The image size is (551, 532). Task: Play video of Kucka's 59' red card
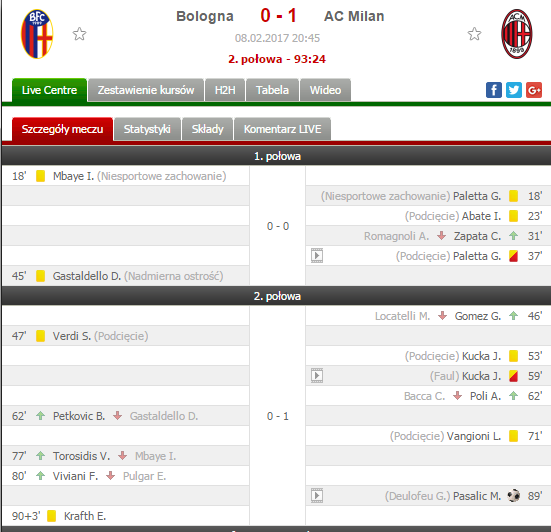coord(317,376)
